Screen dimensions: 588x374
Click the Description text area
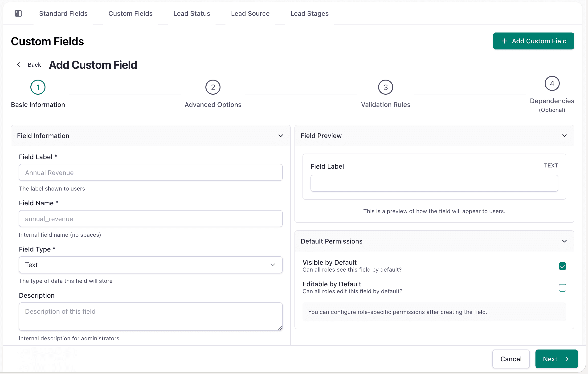[x=151, y=316]
